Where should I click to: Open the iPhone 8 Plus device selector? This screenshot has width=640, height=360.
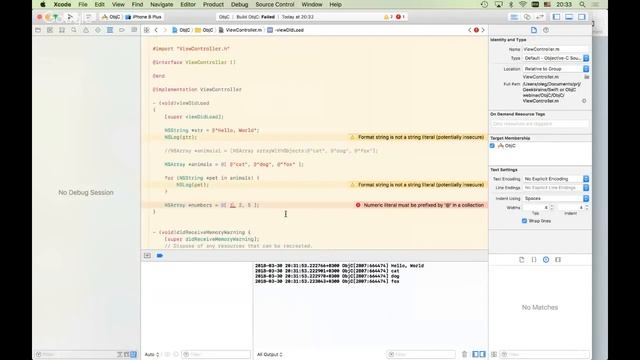(143, 17)
